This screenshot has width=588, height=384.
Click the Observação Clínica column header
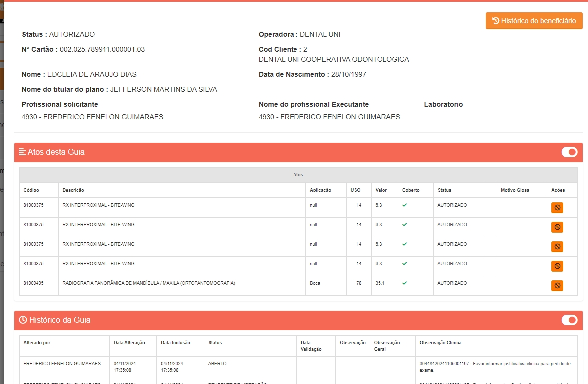pos(440,343)
